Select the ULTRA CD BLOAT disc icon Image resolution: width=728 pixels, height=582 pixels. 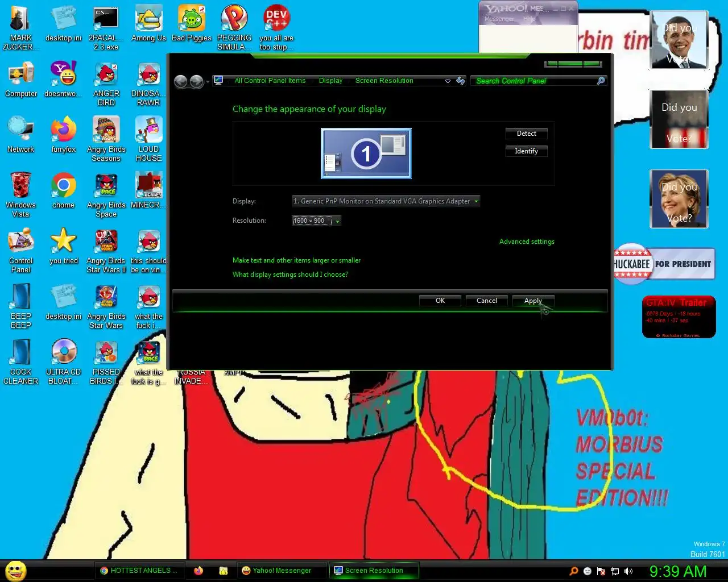tap(63, 361)
